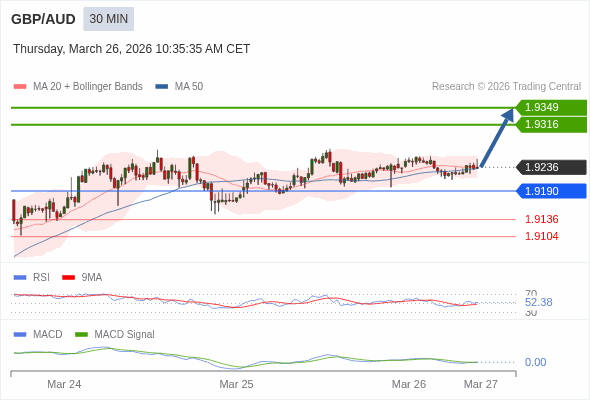Image resolution: width=590 pixels, height=400 pixels.
Task: Click the blue RSI legend swatch
Action: point(20,278)
